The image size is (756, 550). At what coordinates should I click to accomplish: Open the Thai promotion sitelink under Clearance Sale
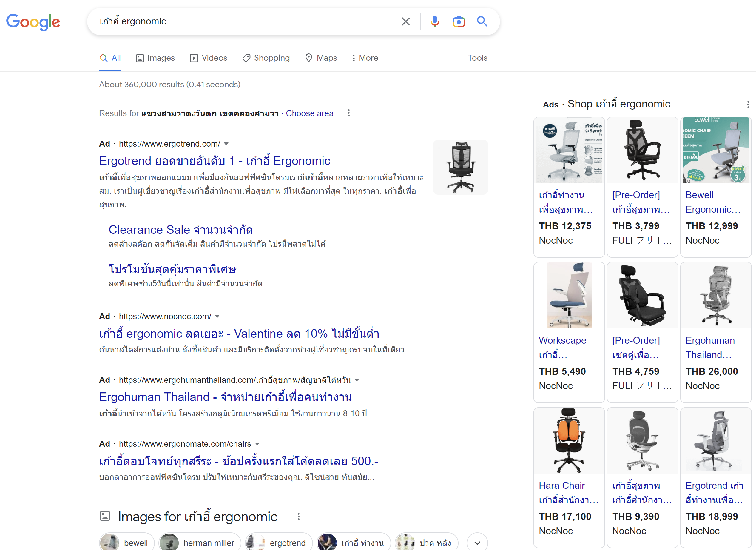coord(172,269)
